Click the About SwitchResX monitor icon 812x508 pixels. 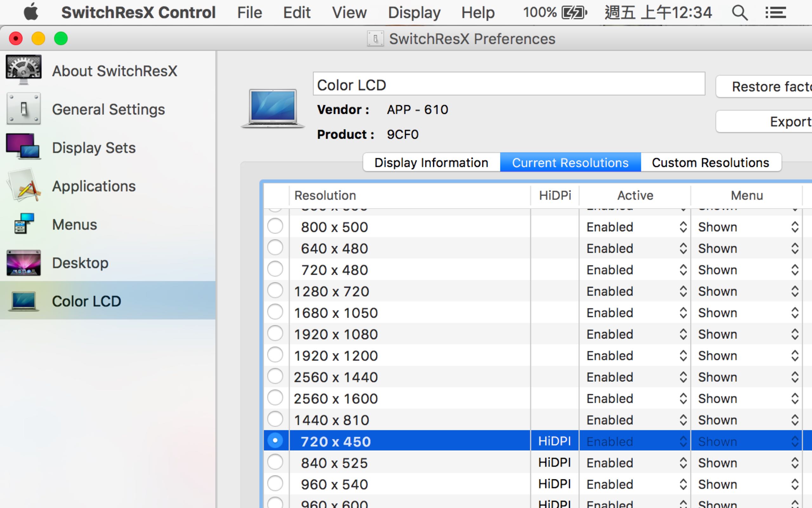pyautogui.click(x=23, y=70)
